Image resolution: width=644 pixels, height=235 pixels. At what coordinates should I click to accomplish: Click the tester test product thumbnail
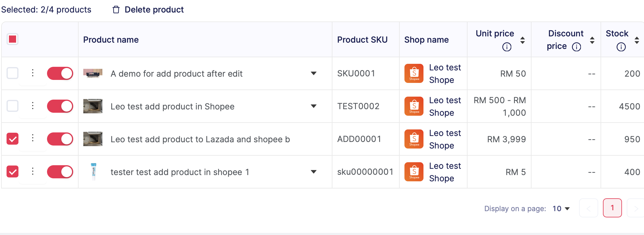click(x=93, y=172)
